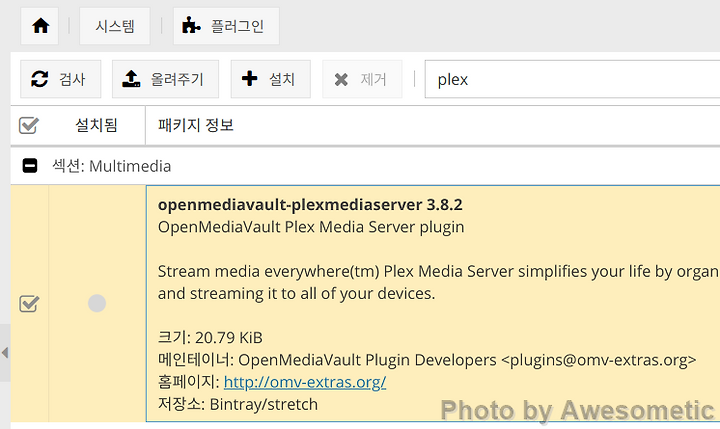The width and height of the screenshot is (720, 429).
Task: Focus the plex search field
Action: 572,79
